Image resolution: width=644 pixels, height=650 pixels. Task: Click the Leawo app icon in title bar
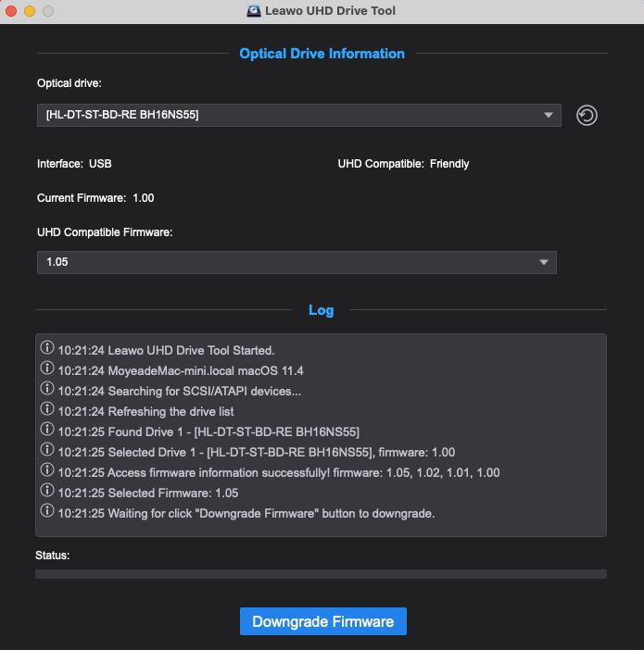coord(254,11)
